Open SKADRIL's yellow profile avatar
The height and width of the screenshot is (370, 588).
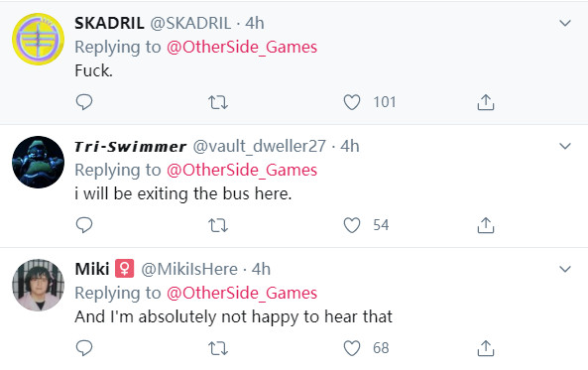tap(38, 39)
